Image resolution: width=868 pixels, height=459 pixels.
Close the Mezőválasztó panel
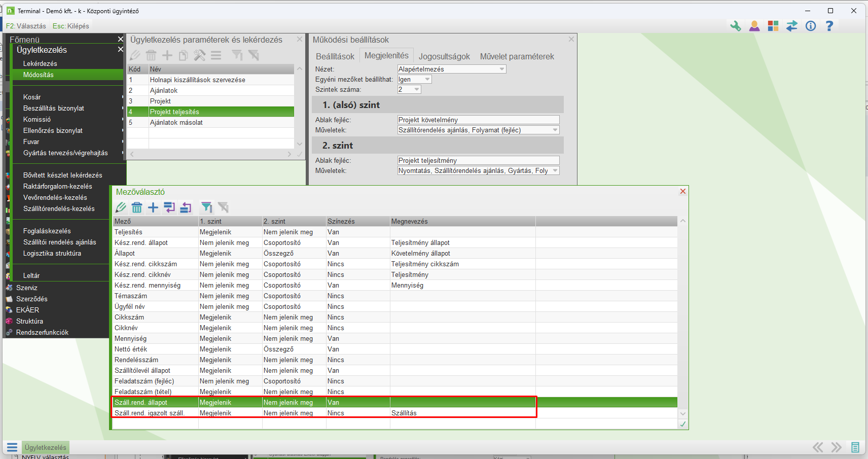[x=683, y=191]
